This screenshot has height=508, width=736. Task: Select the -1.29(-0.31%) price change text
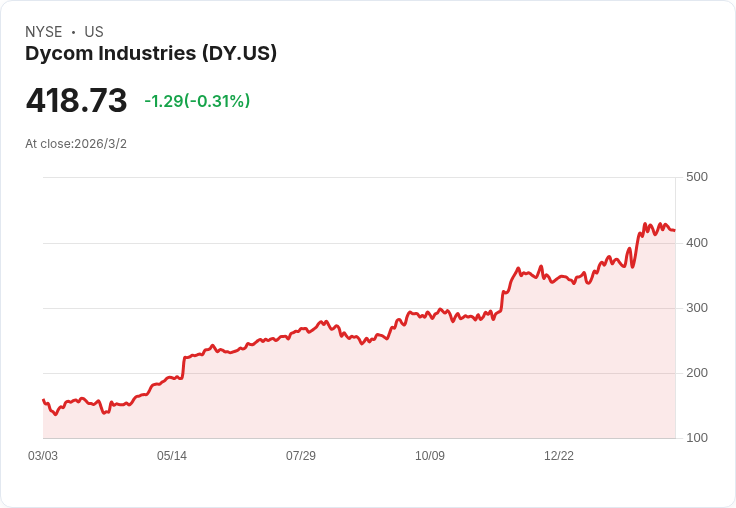[x=197, y=101]
